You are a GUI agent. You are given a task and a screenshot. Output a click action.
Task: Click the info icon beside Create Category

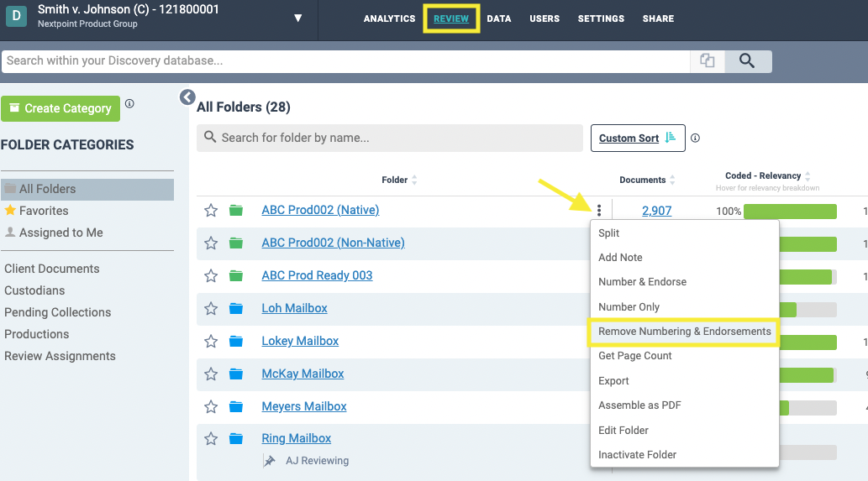[129, 103]
